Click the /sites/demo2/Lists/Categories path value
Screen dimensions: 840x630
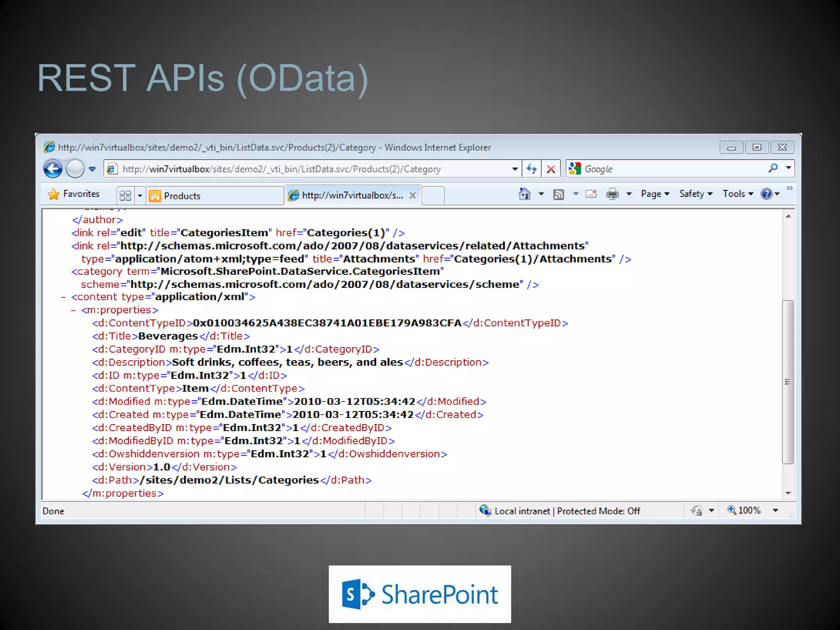(229, 480)
